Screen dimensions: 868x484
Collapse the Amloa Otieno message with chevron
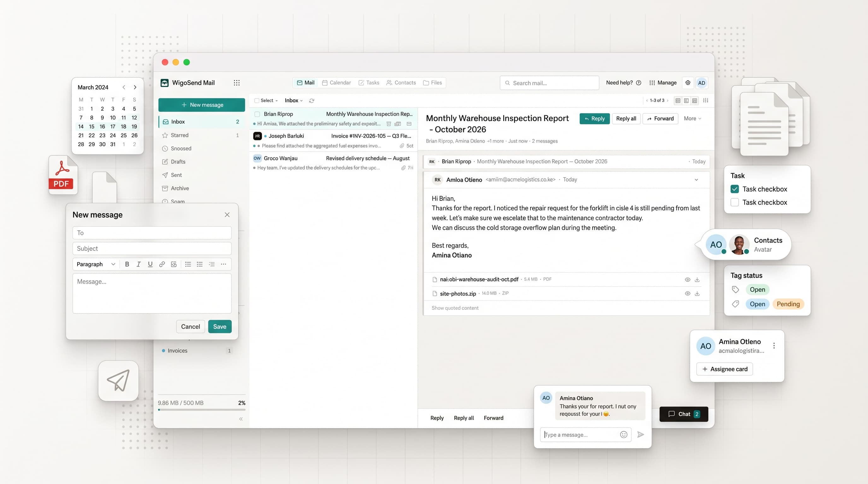696,180
